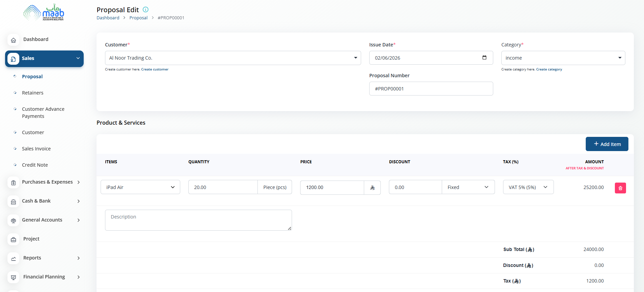The width and height of the screenshot is (644, 292).
Task: Open the Fixed discount type dropdown
Action: (468, 187)
